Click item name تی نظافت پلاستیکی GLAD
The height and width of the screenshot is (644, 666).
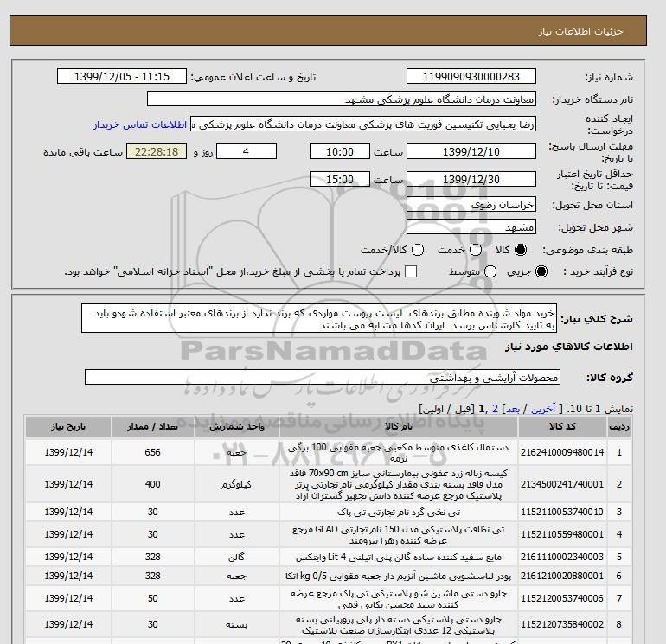pyautogui.click(x=399, y=535)
